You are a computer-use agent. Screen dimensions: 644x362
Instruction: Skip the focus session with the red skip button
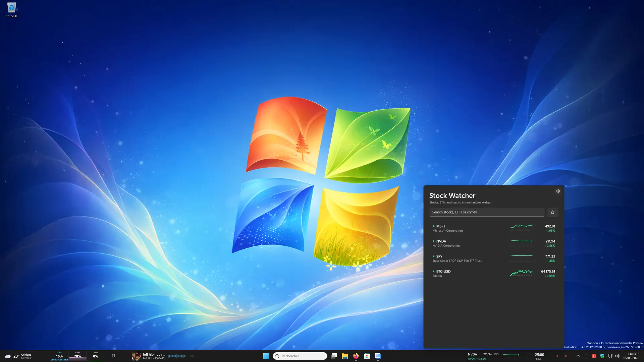(x=566, y=356)
